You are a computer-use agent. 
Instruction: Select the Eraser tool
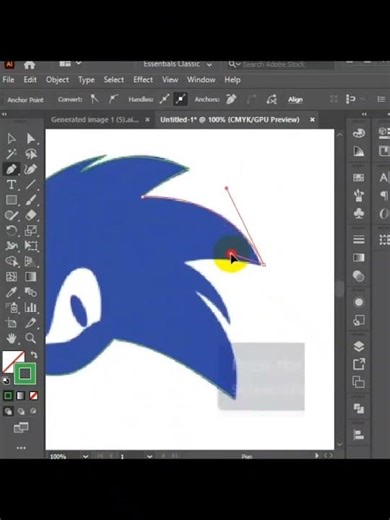[31, 215]
